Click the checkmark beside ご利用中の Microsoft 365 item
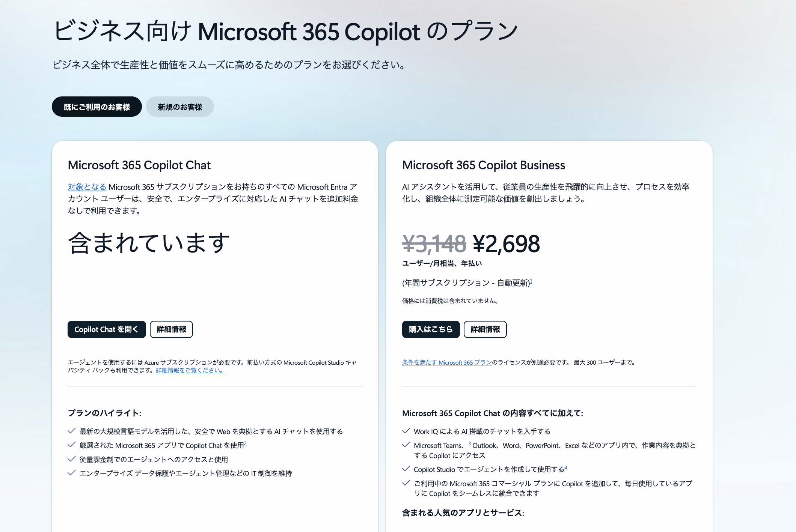Image resolution: width=796 pixels, height=532 pixels. tap(406, 483)
